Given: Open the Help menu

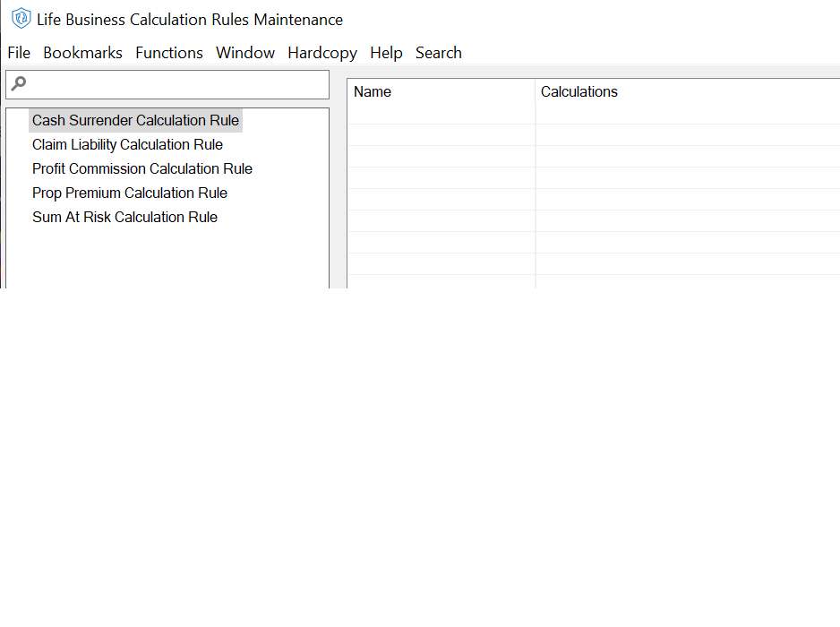Looking at the screenshot, I should pos(386,53).
